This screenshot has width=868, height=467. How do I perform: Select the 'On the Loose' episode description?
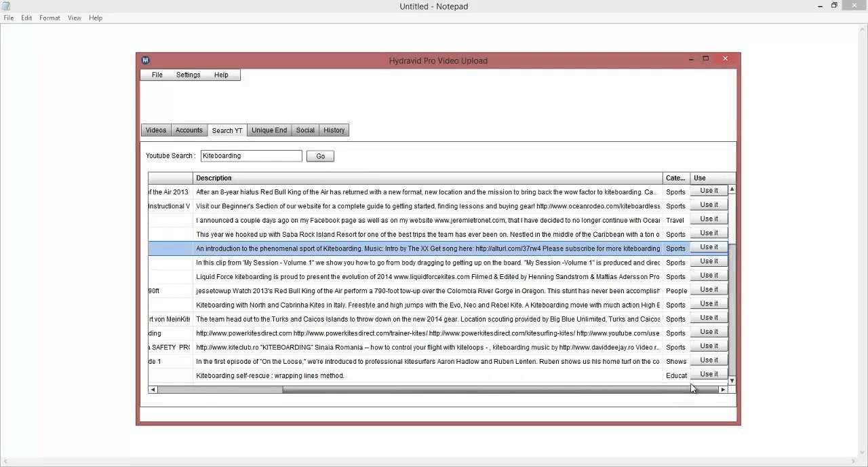(427, 362)
